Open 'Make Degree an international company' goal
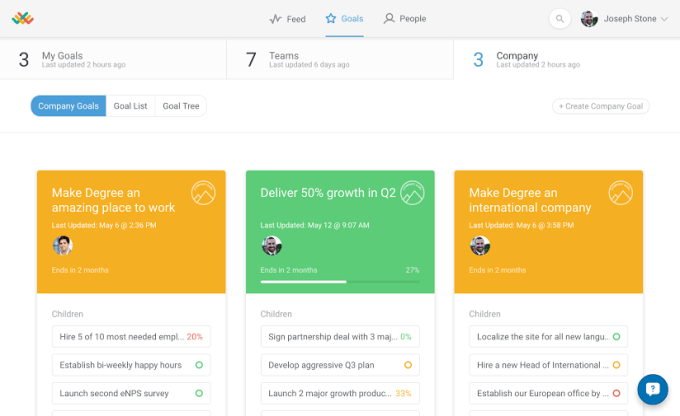The image size is (680, 416). point(530,200)
